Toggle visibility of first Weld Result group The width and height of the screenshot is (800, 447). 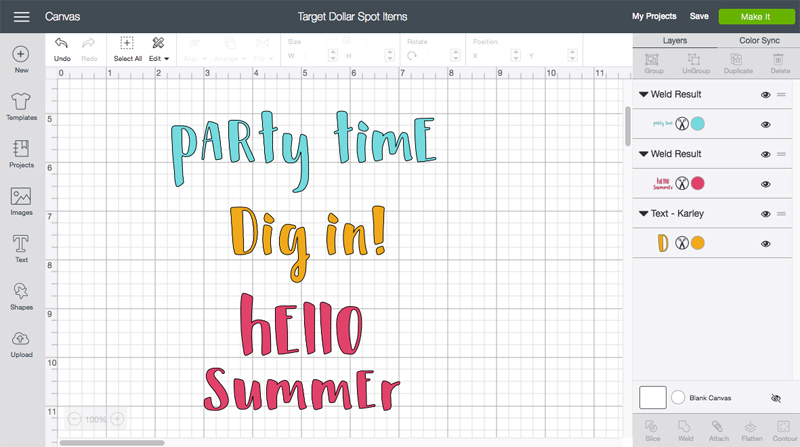click(765, 94)
